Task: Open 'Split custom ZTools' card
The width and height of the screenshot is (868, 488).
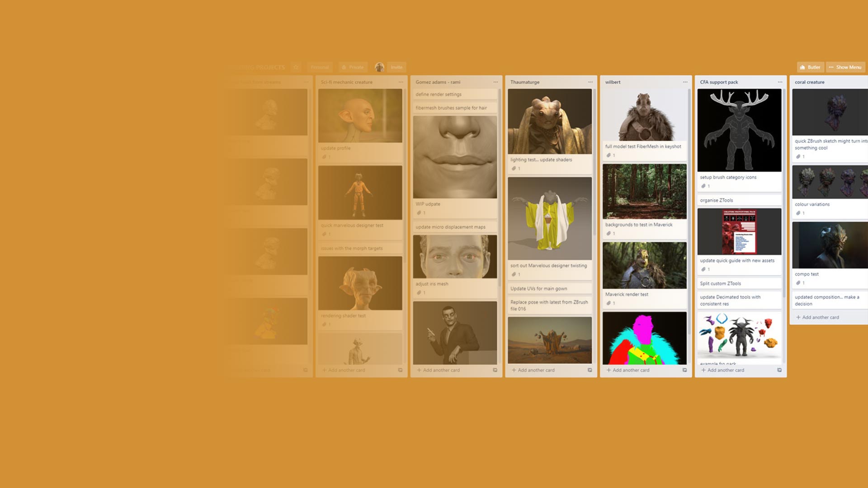Action: click(739, 283)
